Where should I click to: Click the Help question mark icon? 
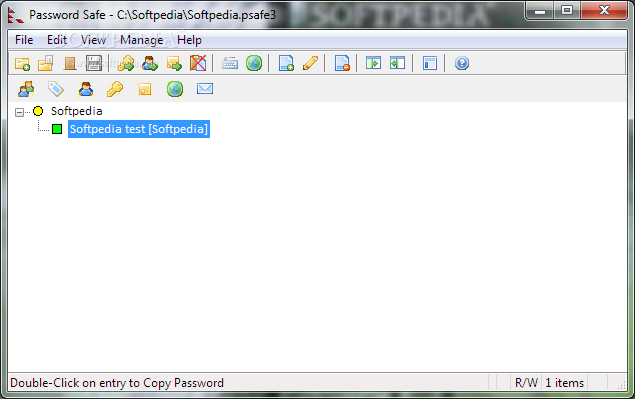(x=462, y=63)
